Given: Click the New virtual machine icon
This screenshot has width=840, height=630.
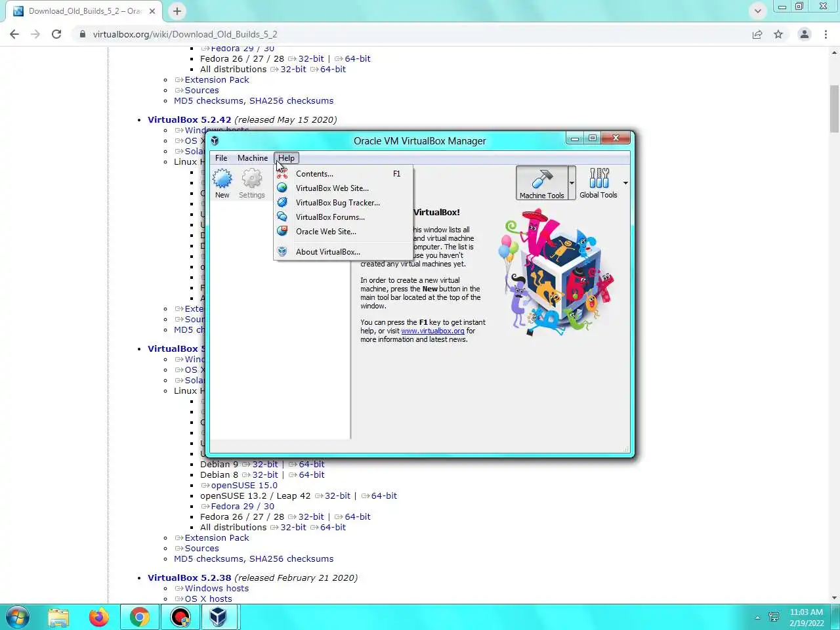Looking at the screenshot, I should click(222, 178).
